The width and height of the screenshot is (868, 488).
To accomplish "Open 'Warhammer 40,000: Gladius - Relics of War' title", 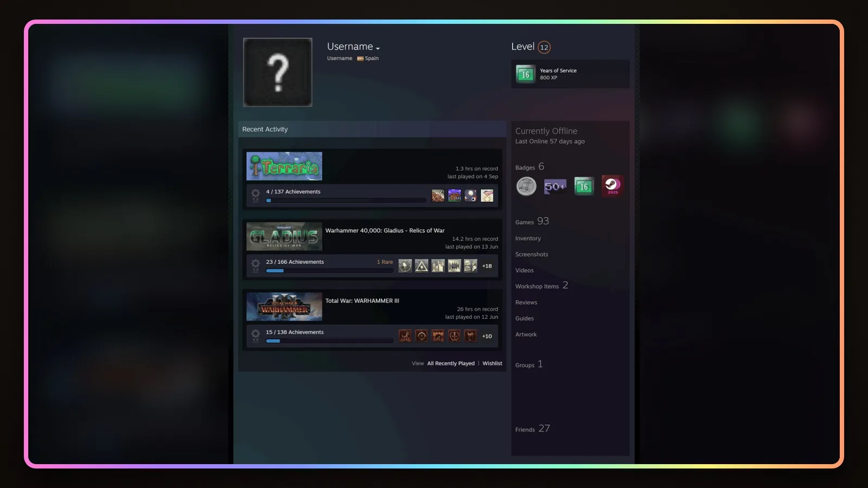I will tap(385, 230).
